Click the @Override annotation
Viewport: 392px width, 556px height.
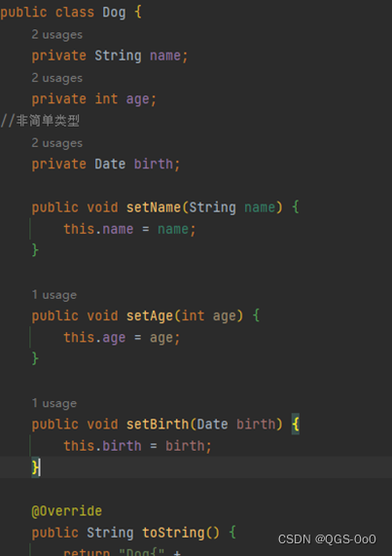tap(66, 511)
